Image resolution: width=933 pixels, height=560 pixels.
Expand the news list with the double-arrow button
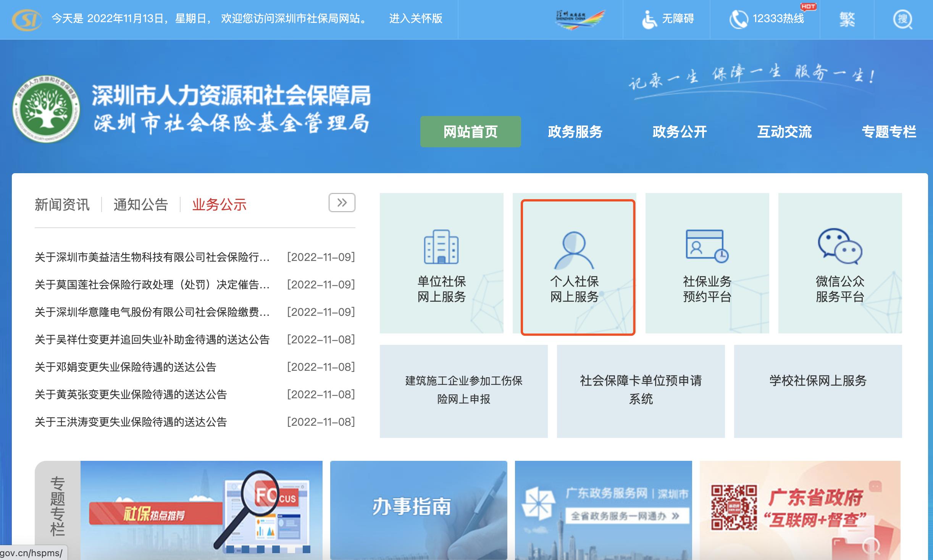pos(342,203)
